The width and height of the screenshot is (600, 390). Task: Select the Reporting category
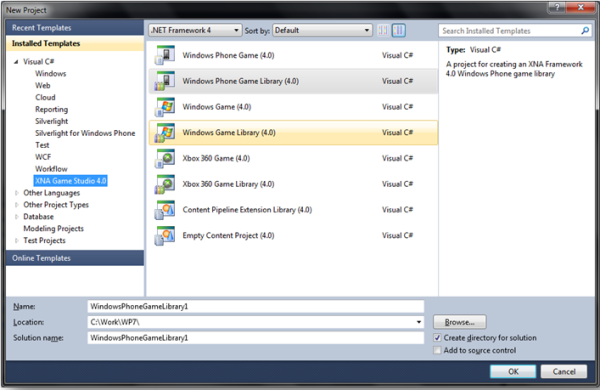(51, 109)
